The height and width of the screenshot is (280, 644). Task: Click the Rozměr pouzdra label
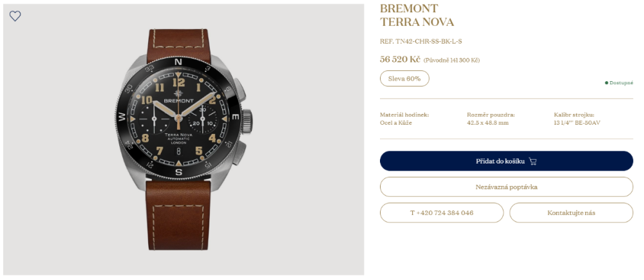tap(491, 115)
